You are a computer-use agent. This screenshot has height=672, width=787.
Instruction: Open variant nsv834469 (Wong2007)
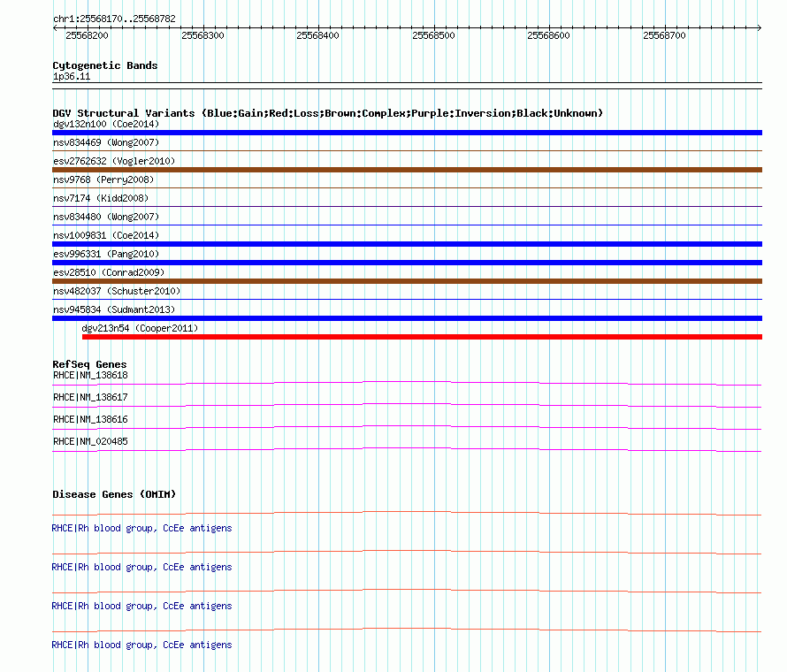click(x=106, y=142)
